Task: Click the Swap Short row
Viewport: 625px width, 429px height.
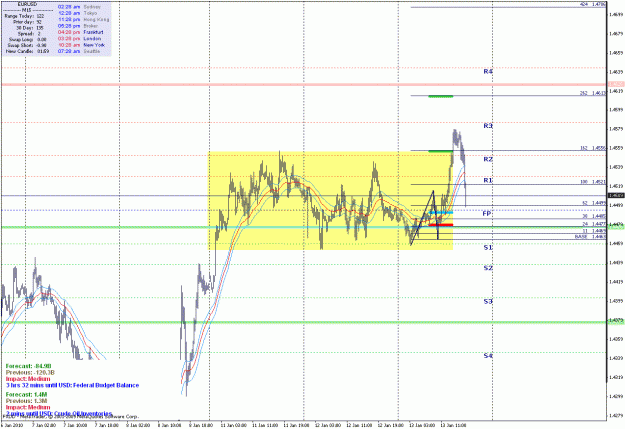Action: [x=28, y=45]
